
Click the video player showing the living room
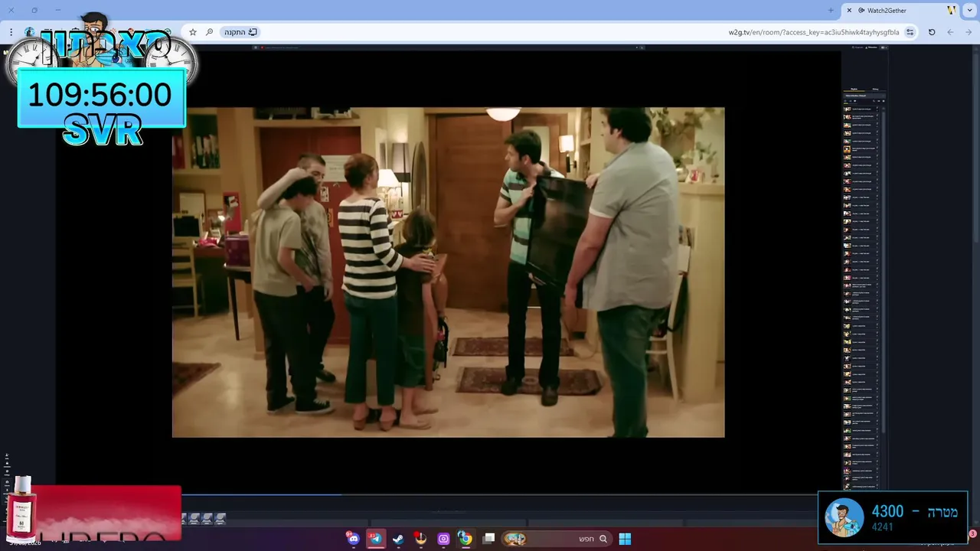(448, 272)
